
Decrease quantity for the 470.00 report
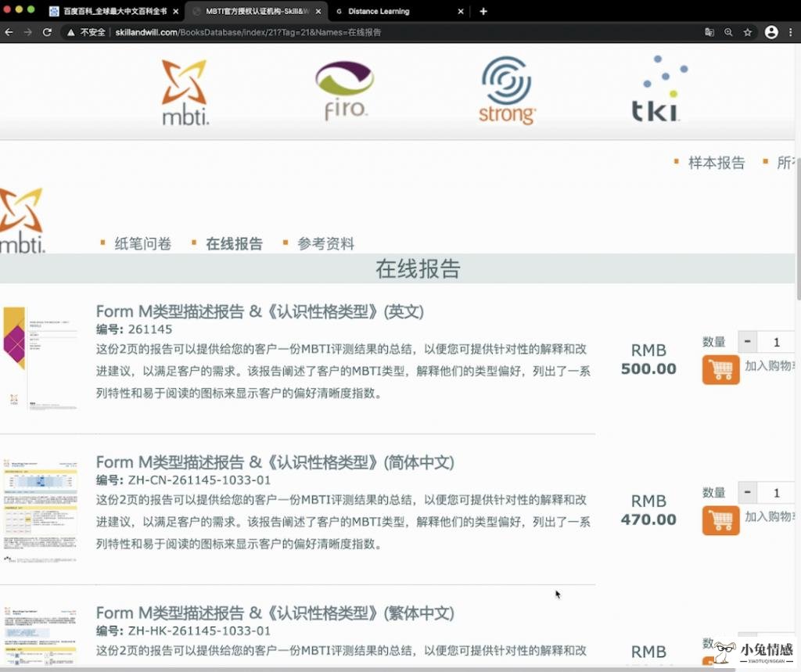(747, 493)
